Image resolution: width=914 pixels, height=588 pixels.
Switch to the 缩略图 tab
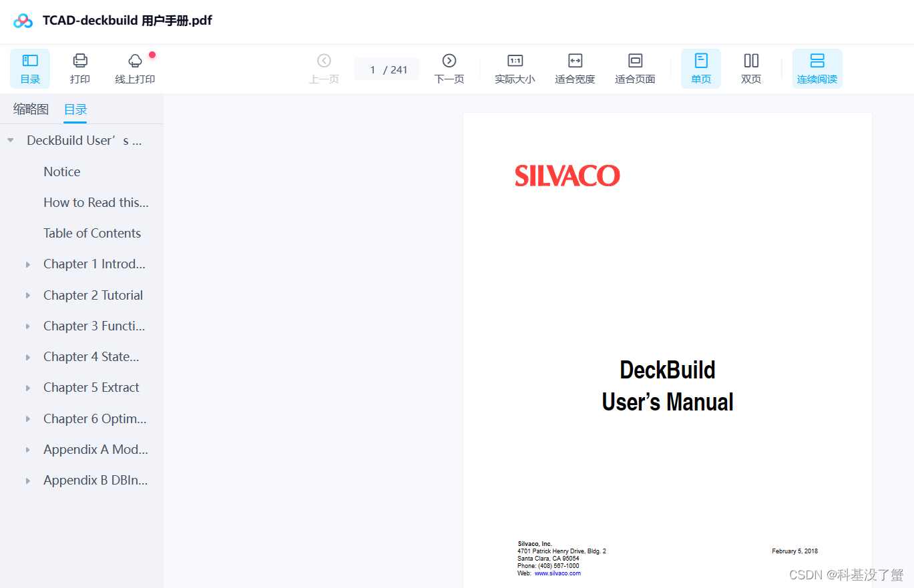click(x=31, y=109)
